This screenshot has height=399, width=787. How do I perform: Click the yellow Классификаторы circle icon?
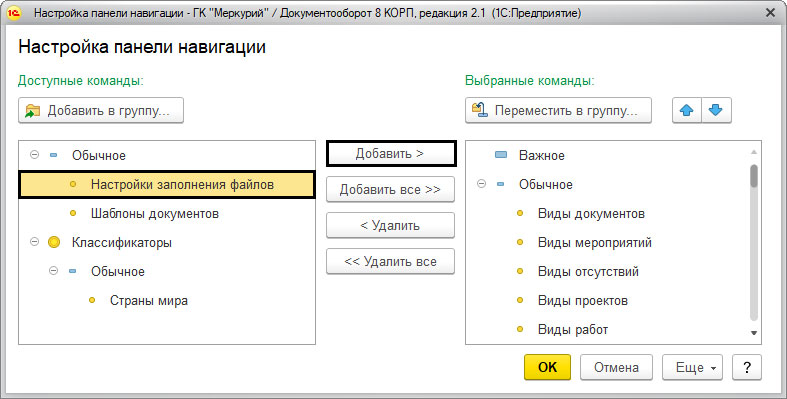54,243
